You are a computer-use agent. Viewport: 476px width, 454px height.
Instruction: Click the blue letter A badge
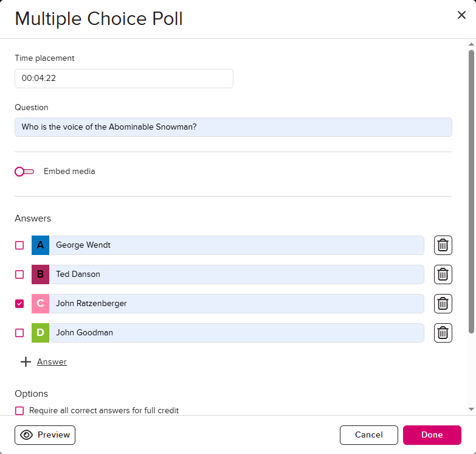[x=40, y=245]
